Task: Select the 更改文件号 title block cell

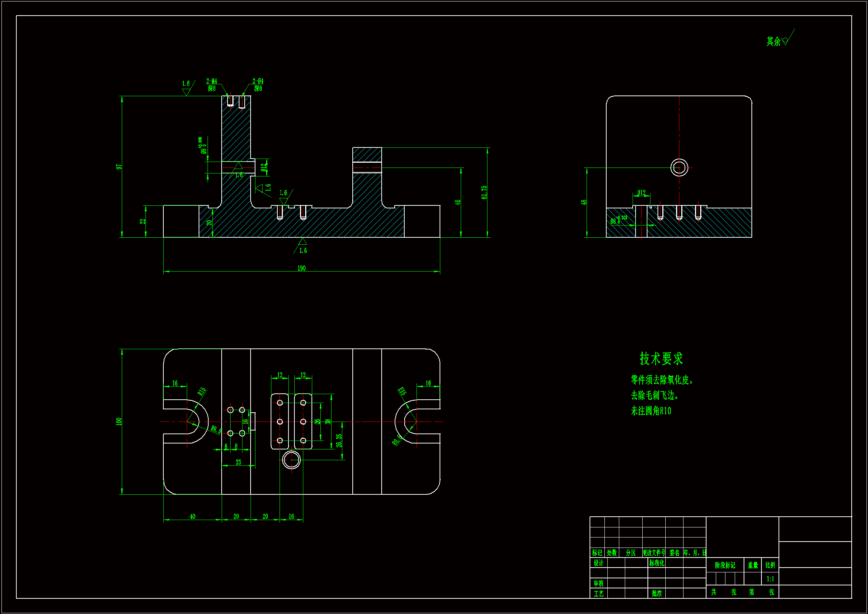Action: (x=654, y=553)
